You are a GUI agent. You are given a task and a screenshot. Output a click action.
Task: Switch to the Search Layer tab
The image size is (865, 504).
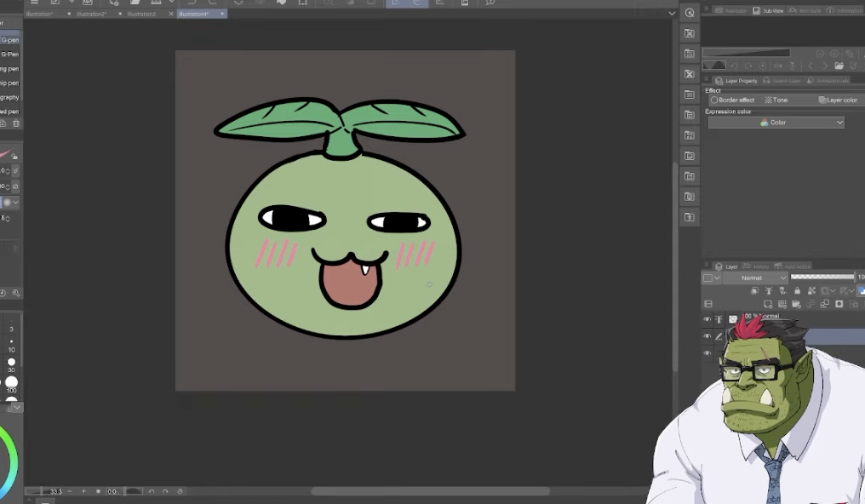[x=782, y=81]
